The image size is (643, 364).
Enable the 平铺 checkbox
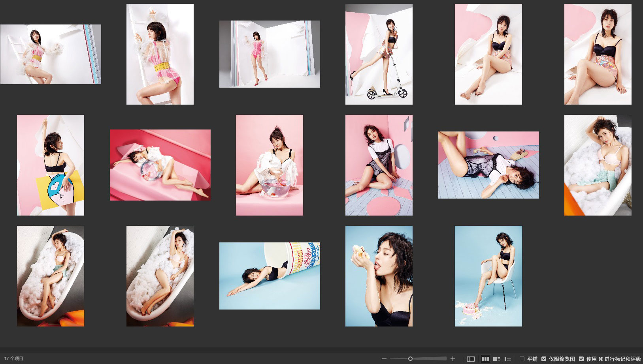pos(522,359)
